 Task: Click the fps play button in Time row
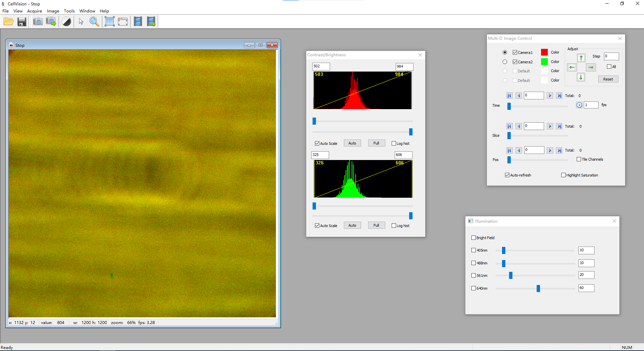point(579,105)
